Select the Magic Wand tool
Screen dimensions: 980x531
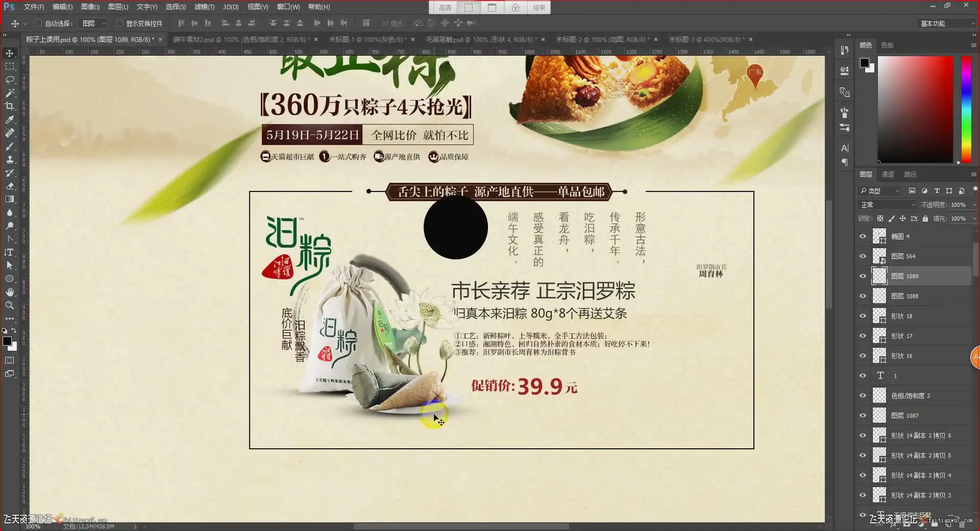[10, 93]
